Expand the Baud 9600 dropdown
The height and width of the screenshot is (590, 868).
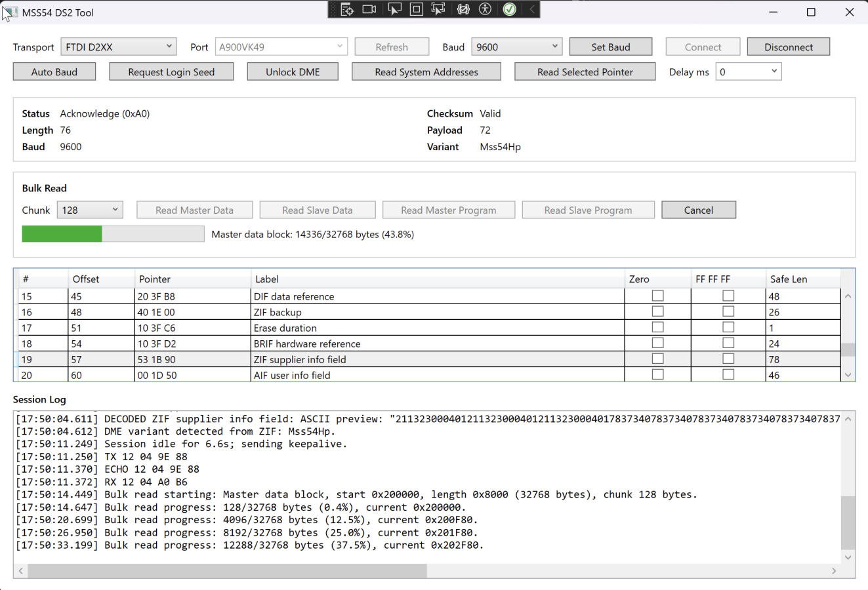517,47
